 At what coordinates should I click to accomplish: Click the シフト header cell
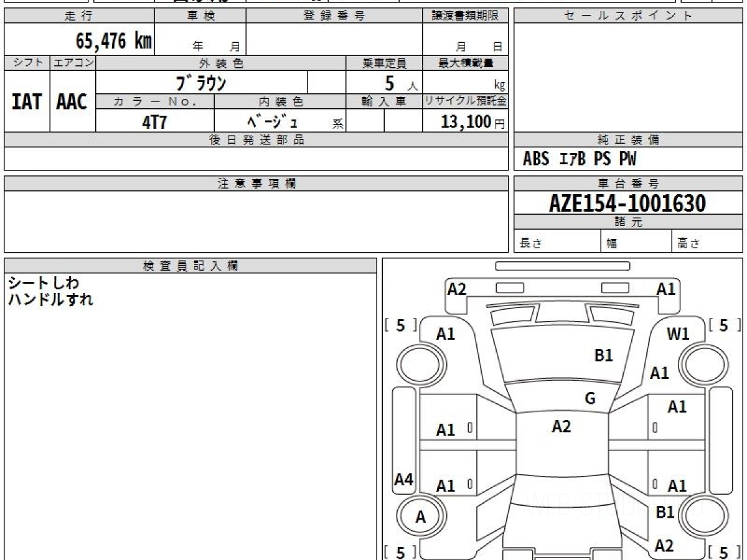(x=27, y=63)
